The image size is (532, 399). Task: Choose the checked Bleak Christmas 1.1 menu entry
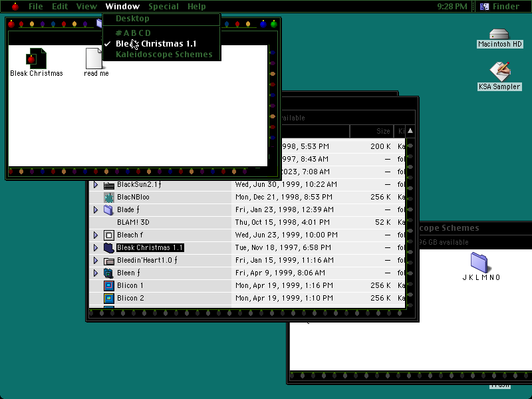[x=162, y=44]
